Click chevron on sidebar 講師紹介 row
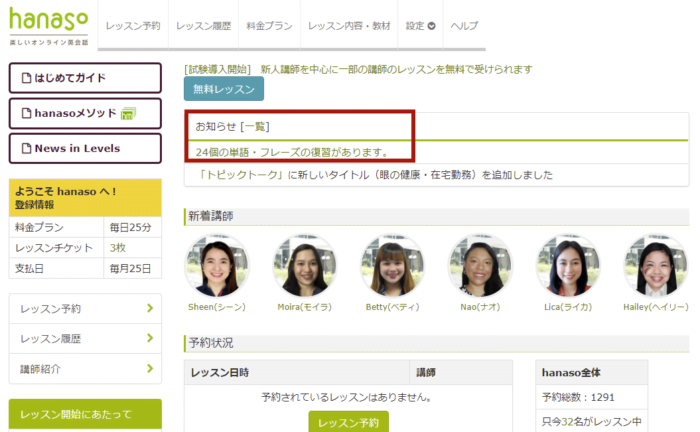The height and width of the screenshot is (432, 700). pos(150,369)
